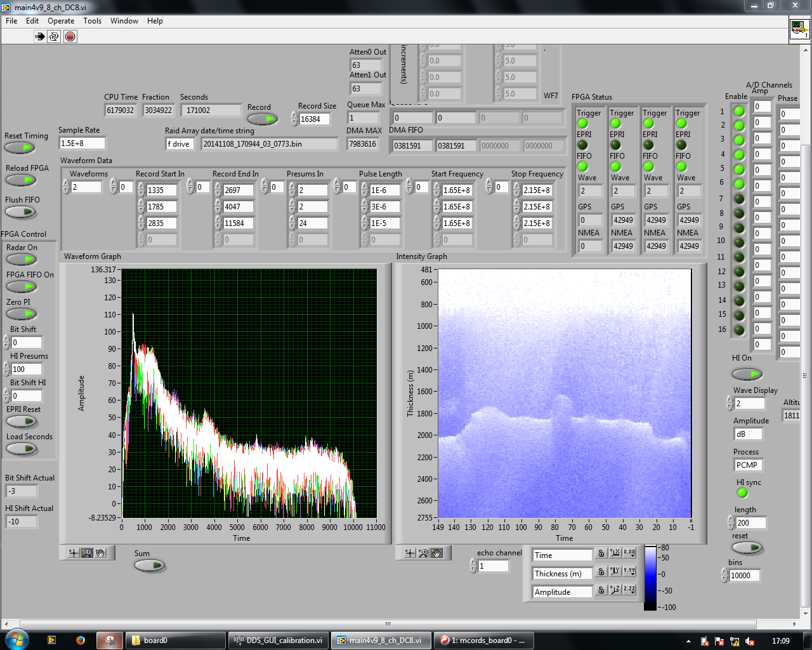Switch to DDS_GUI_calibration.vi in the taskbar
The height and width of the screenshot is (650, 812).
tap(278, 640)
